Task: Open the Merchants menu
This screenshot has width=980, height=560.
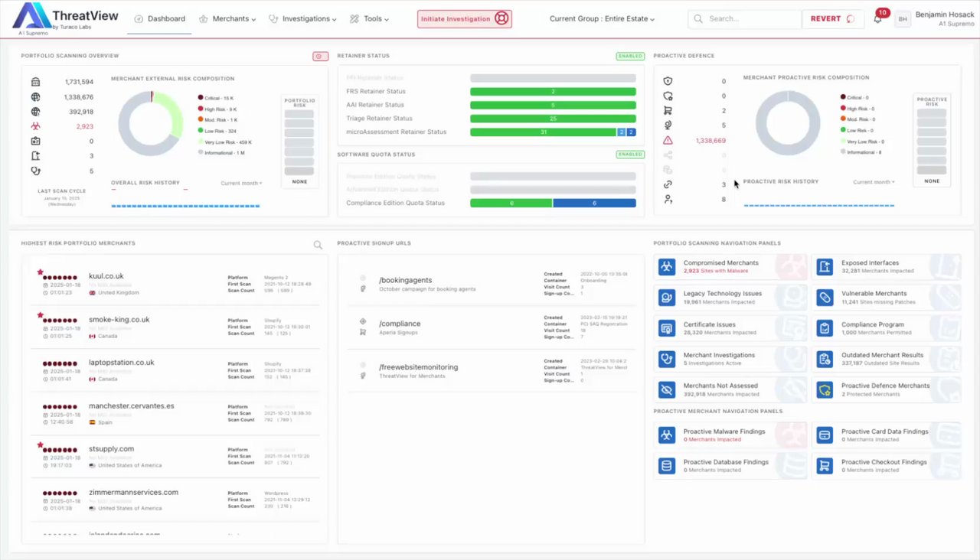Action: [x=227, y=19]
